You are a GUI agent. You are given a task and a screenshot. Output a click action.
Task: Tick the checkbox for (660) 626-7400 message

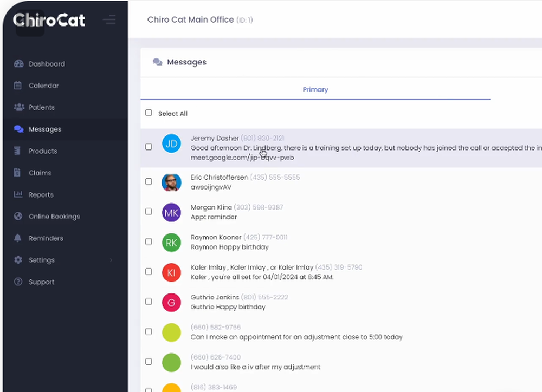[149, 361]
